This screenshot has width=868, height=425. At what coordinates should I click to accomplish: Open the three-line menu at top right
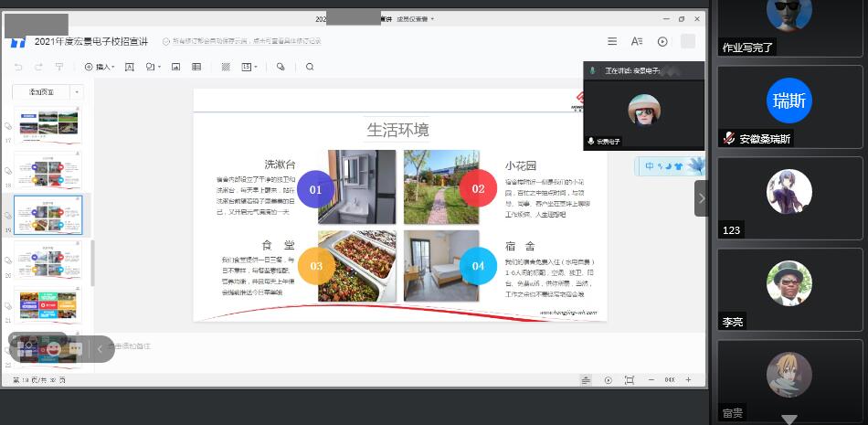[x=612, y=41]
